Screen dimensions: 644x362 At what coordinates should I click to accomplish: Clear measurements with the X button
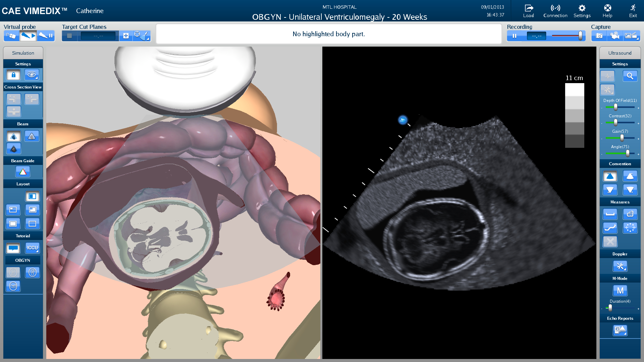pos(610,242)
